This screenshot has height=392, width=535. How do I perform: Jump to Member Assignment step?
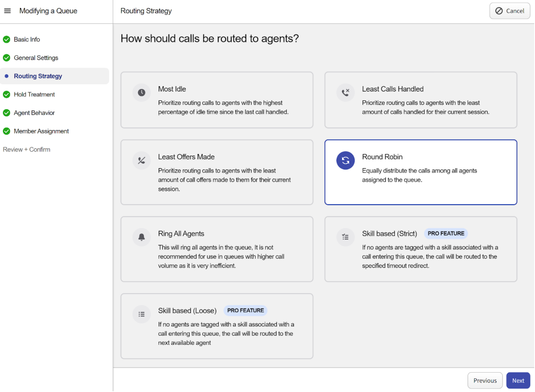pos(41,131)
